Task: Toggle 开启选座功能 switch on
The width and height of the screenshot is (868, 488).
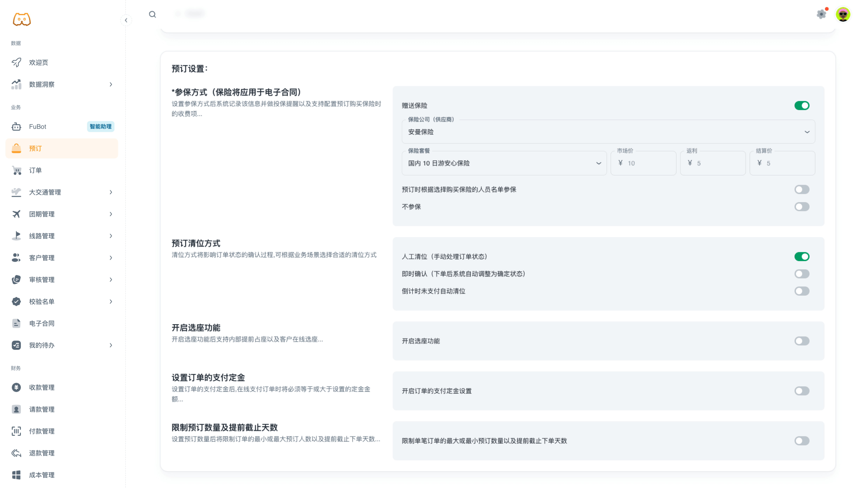Action: (x=802, y=341)
